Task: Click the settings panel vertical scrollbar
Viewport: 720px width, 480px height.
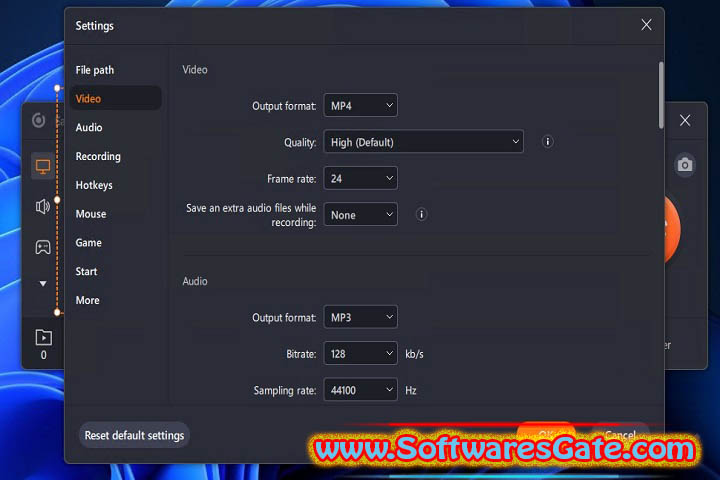Action: pyautogui.click(x=661, y=95)
